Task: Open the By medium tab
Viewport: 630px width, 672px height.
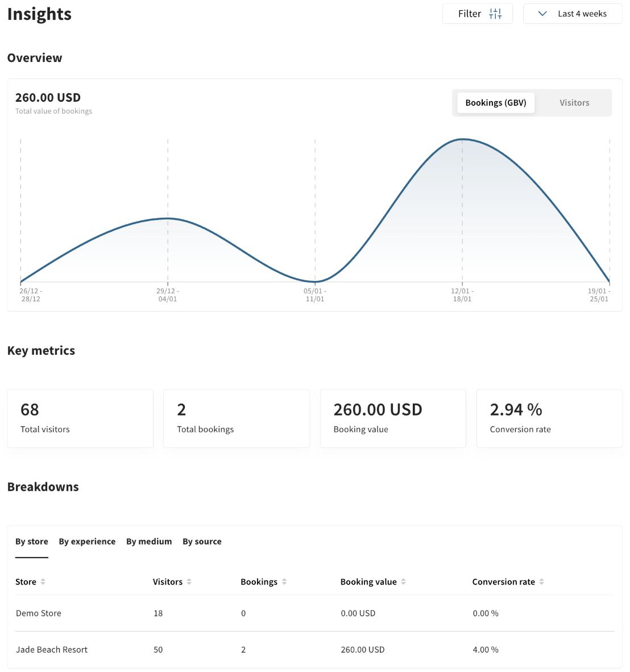Action: (x=149, y=541)
